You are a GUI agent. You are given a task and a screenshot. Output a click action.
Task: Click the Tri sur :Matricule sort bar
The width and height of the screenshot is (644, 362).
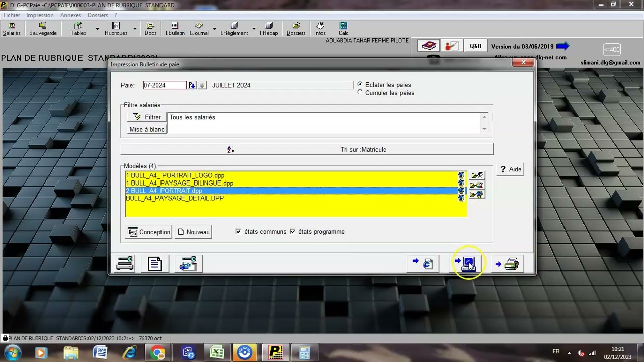(x=307, y=149)
